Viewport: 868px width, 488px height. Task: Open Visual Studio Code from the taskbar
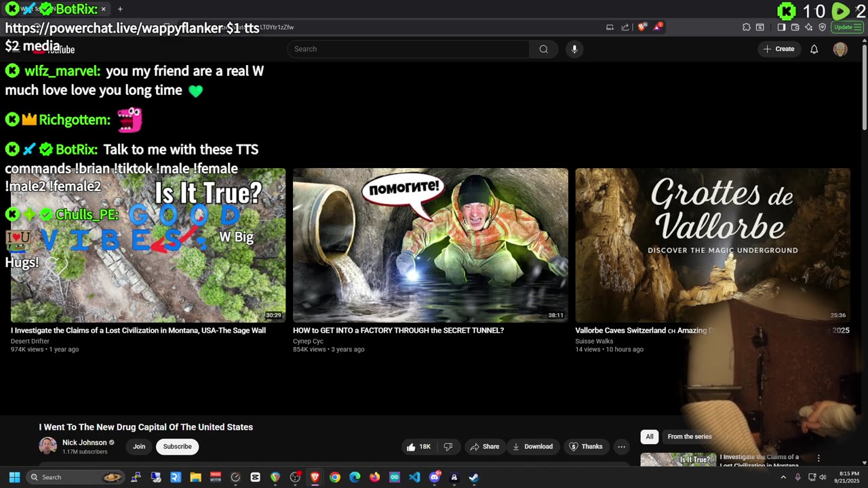[414, 477]
